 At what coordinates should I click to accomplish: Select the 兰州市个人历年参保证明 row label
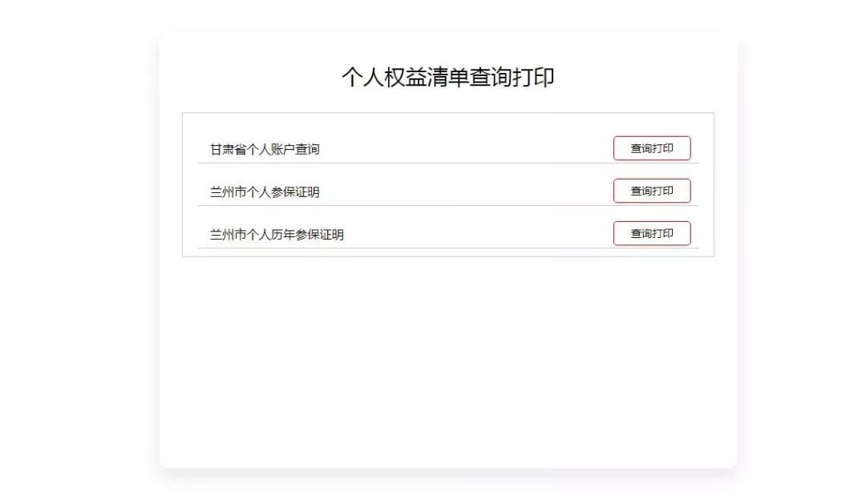(x=277, y=235)
